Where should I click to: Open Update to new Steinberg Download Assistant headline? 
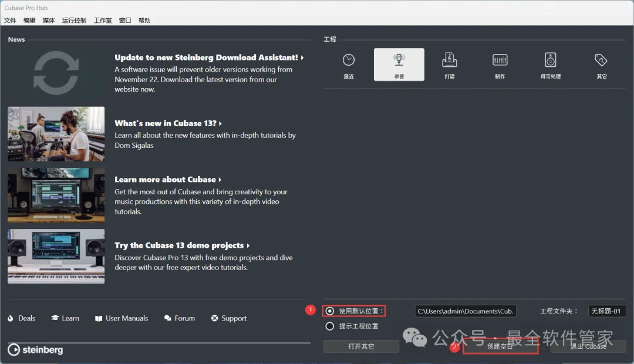209,58
